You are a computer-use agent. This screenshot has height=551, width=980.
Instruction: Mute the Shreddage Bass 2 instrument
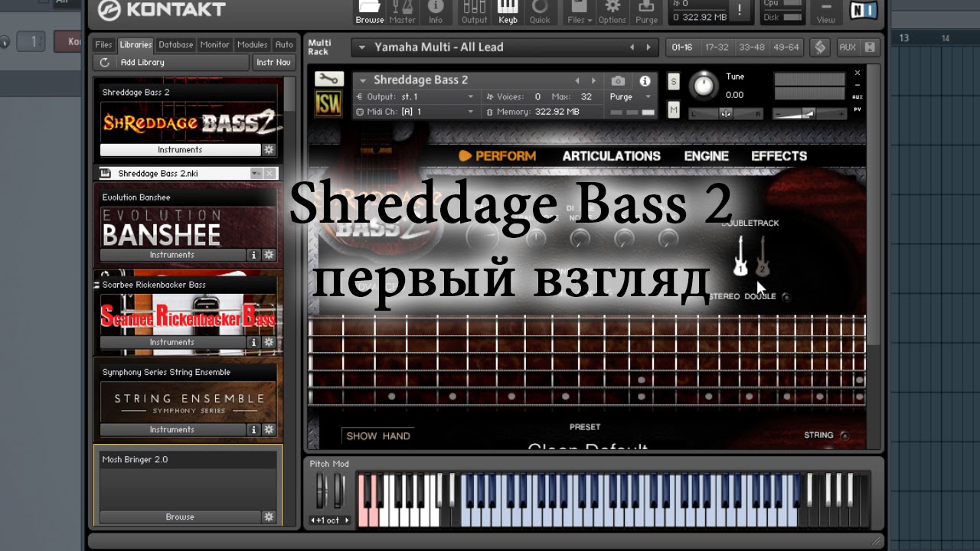[x=674, y=110]
